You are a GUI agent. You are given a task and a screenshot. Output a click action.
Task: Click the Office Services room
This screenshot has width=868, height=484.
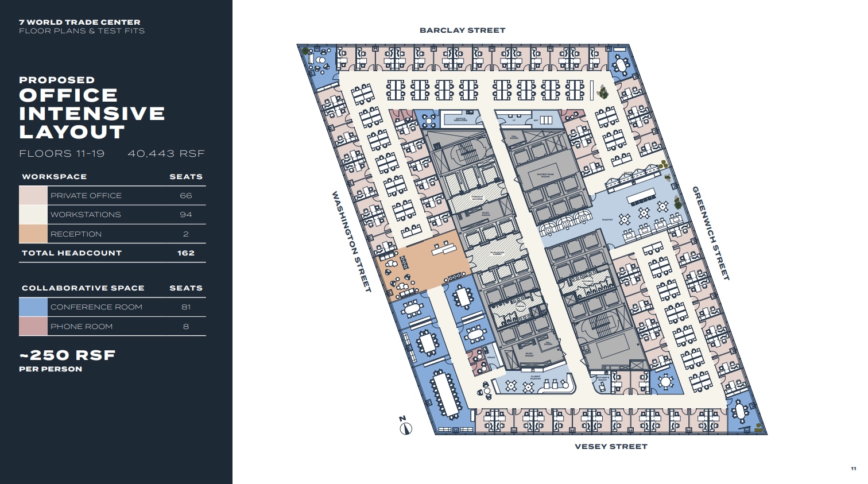(x=460, y=119)
